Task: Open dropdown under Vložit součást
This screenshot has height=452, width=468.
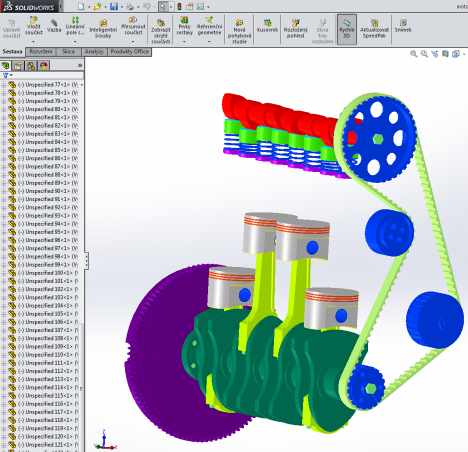Action: pyautogui.click(x=34, y=41)
